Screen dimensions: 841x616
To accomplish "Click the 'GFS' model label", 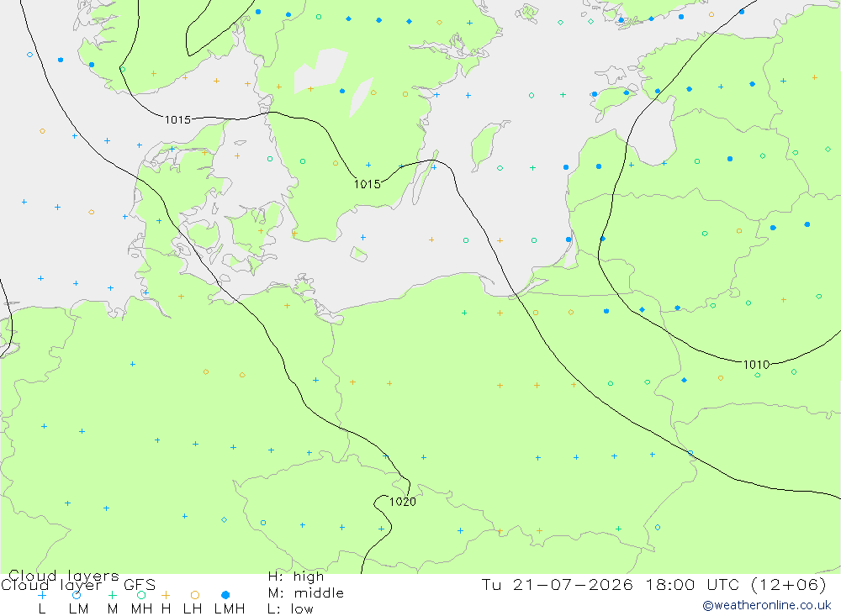I will point(140,585).
